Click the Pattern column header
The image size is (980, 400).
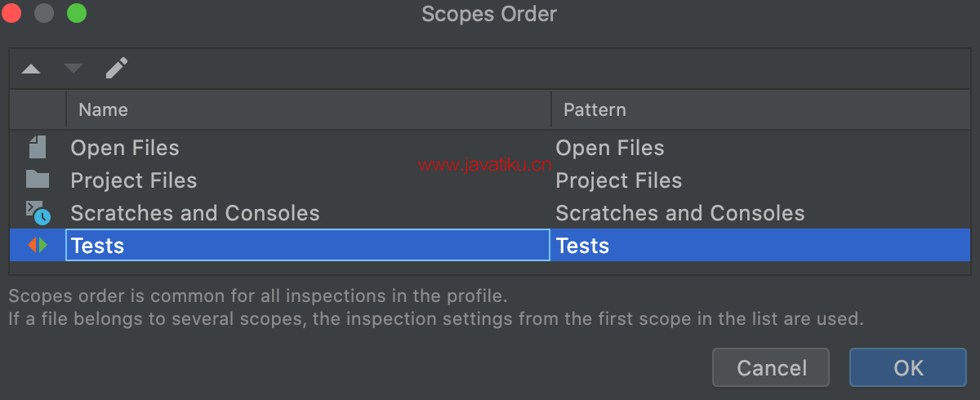[761, 109]
